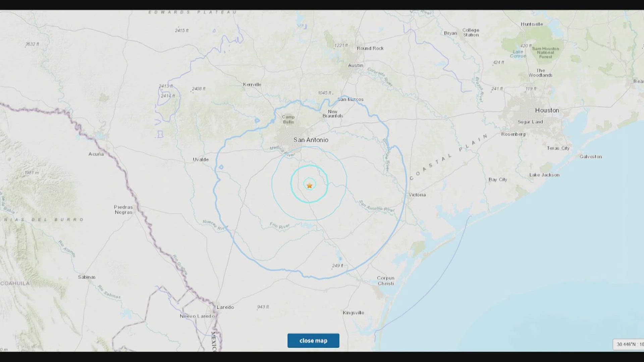The height and width of the screenshot is (362, 644).
Task: Click the Austin city label
Action: coord(356,65)
